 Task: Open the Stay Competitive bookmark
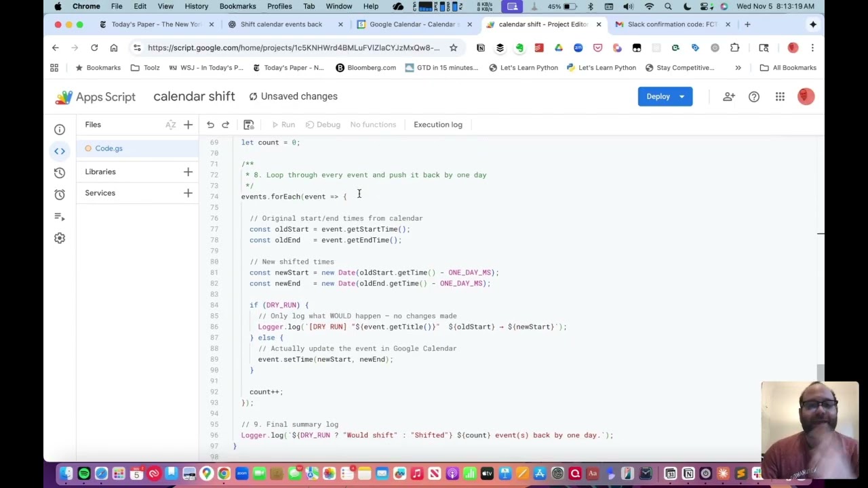[679, 68]
